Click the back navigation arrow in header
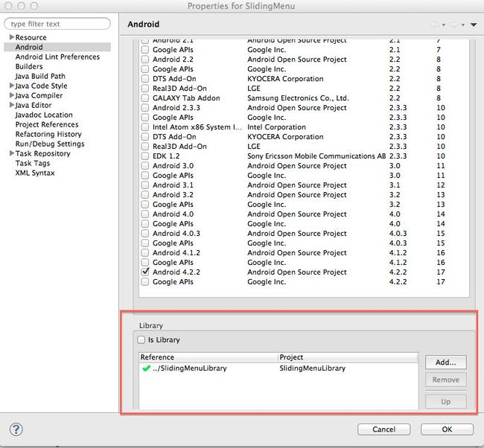Image resolution: width=484 pixels, height=448 pixels. click(436, 25)
